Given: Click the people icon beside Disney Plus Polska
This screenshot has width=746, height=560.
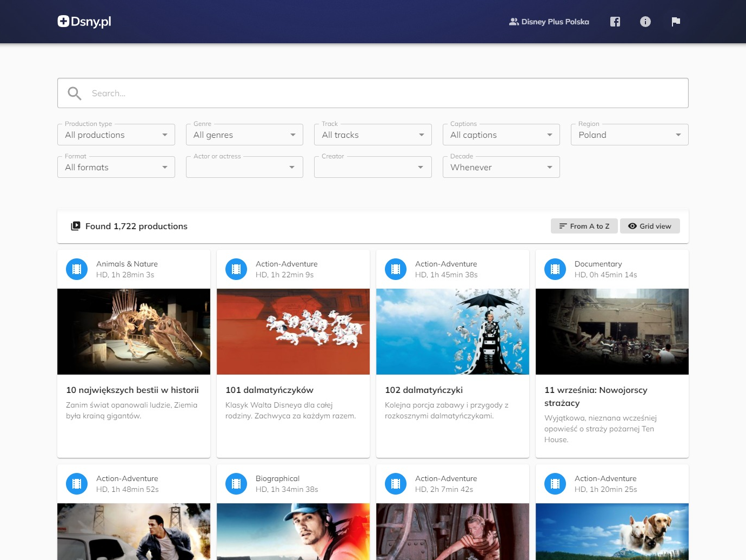Looking at the screenshot, I should click(x=514, y=22).
